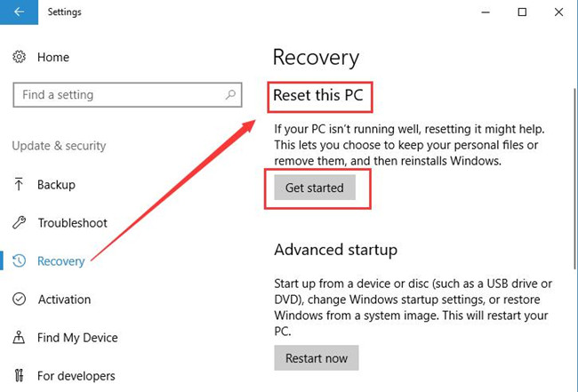
Task: Open the Backup settings page
Action: point(56,184)
